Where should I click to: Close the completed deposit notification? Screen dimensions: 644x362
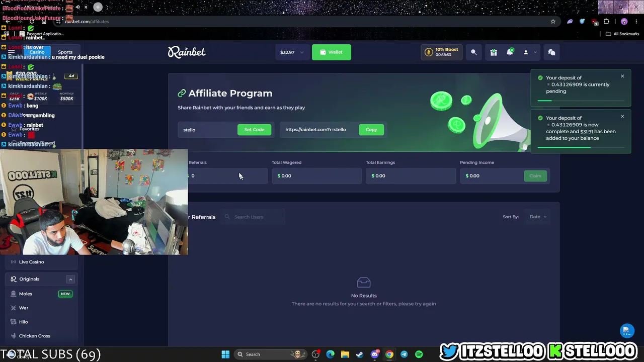click(x=622, y=117)
